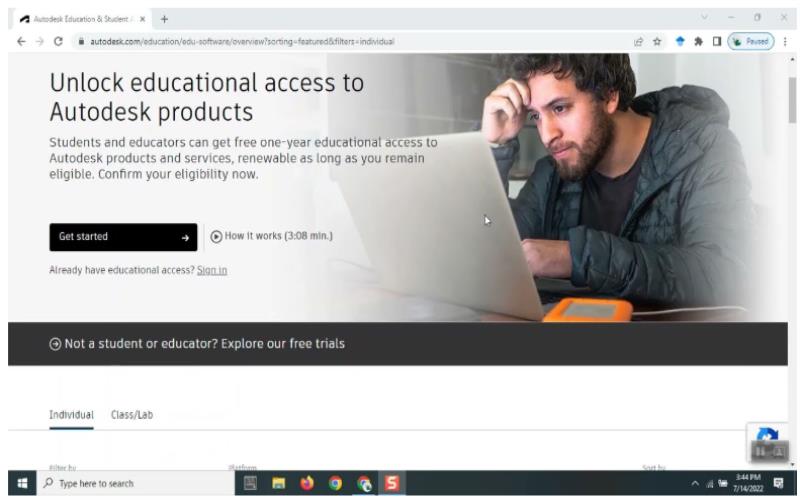The height and width of the screenshot is (500, 800).
Task: Click the browser back arrow
Action: (x=21, y=42)
